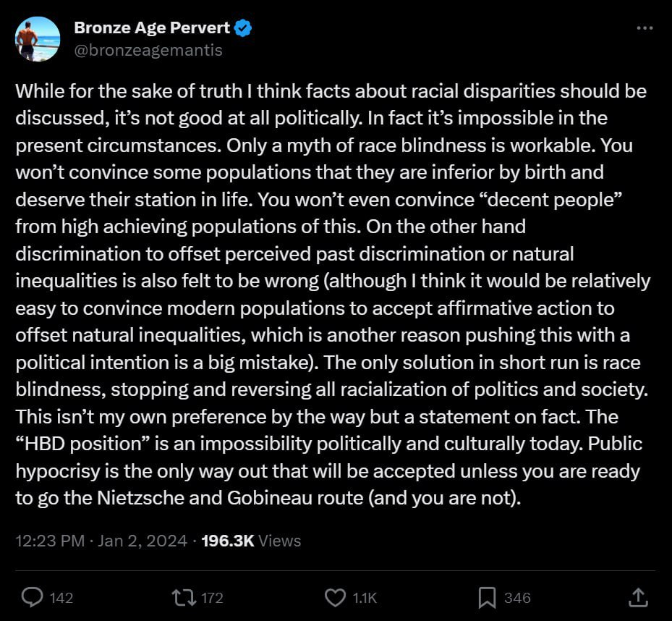Click the 346 bookmarks count

point(517,598)
